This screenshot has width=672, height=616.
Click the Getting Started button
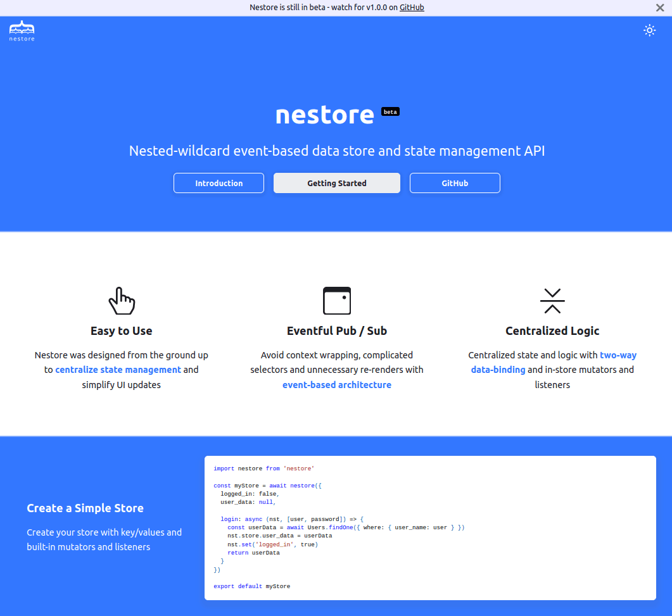click(x=336, y=183)
